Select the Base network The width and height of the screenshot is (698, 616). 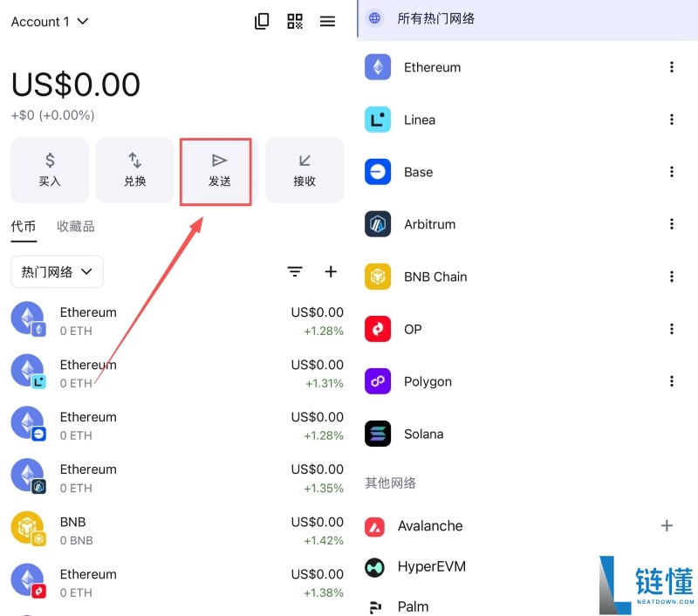(528, 172)
